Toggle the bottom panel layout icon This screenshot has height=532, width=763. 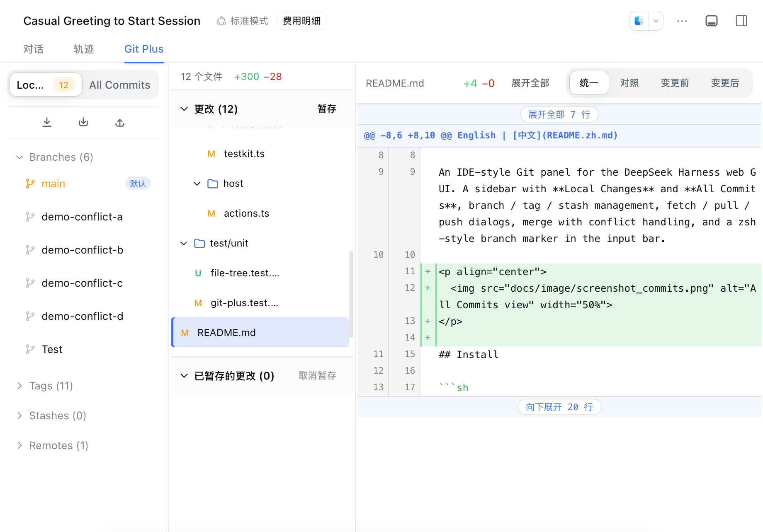(712, 21)
